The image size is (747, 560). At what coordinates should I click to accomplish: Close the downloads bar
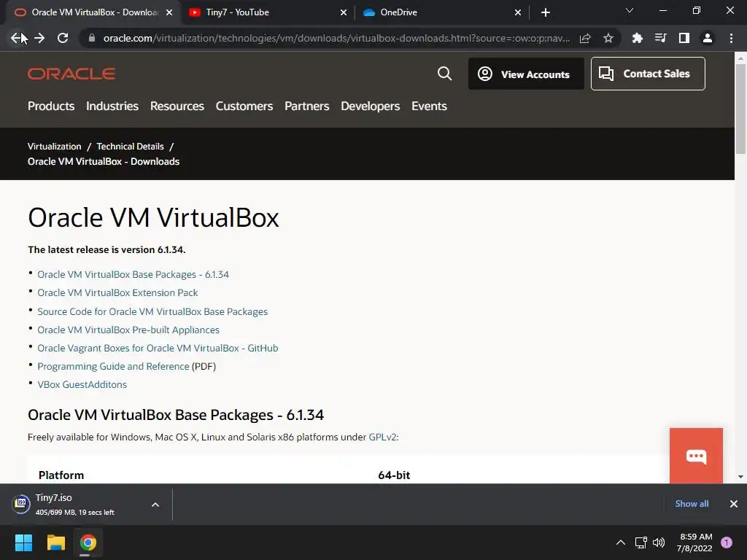(734, 504)
